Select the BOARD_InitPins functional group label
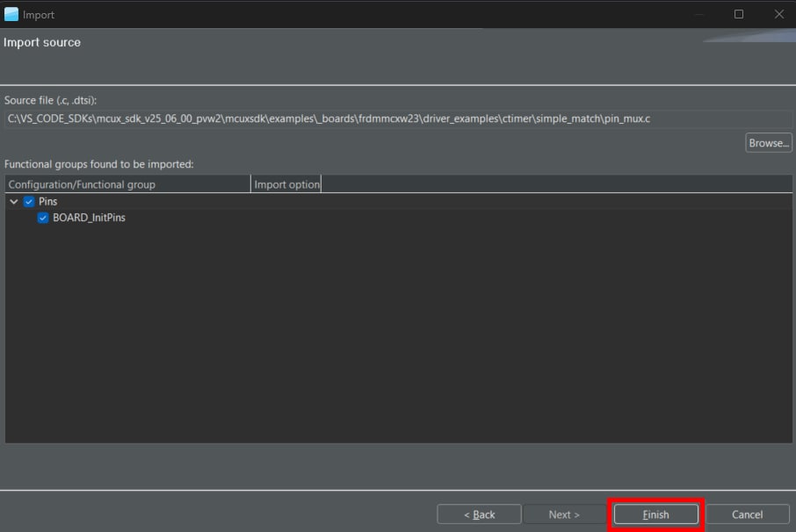 pyautogui.click(x=89, y=218)
